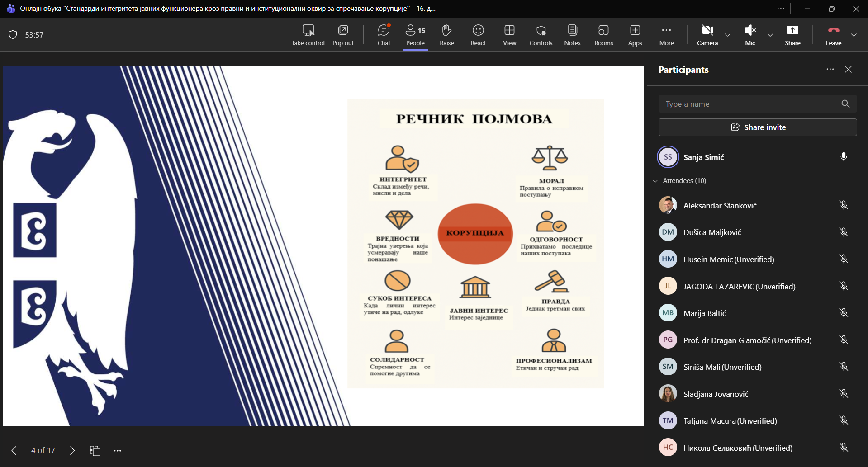Expand camera options dropdown arrow

point(728,35)
